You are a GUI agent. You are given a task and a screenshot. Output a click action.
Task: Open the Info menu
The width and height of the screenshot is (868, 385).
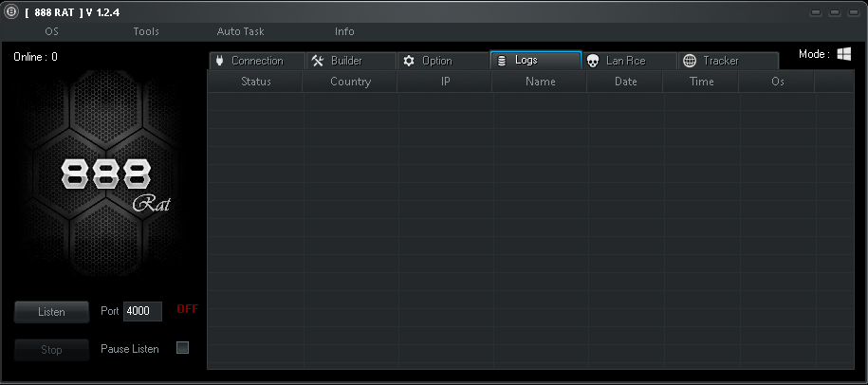344,31
